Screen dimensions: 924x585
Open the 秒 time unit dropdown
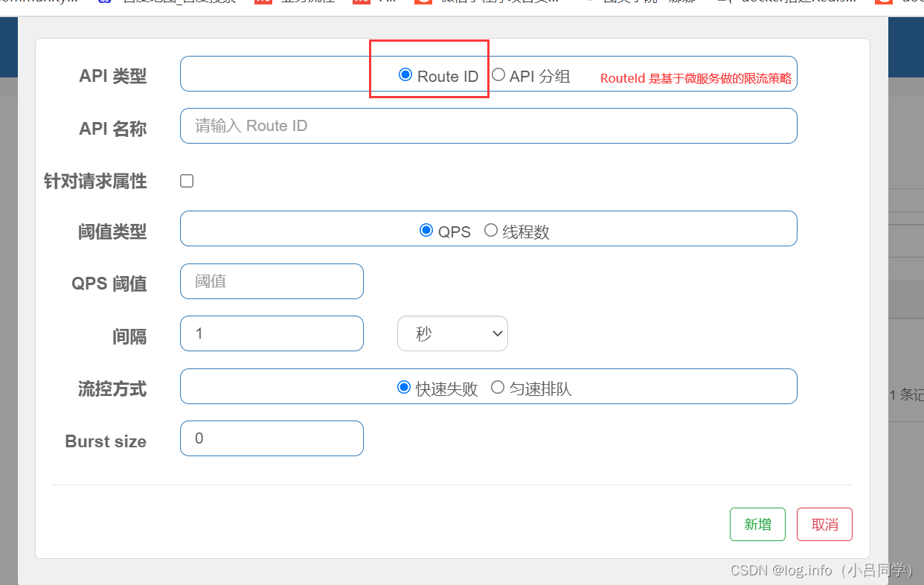point(452,333)
